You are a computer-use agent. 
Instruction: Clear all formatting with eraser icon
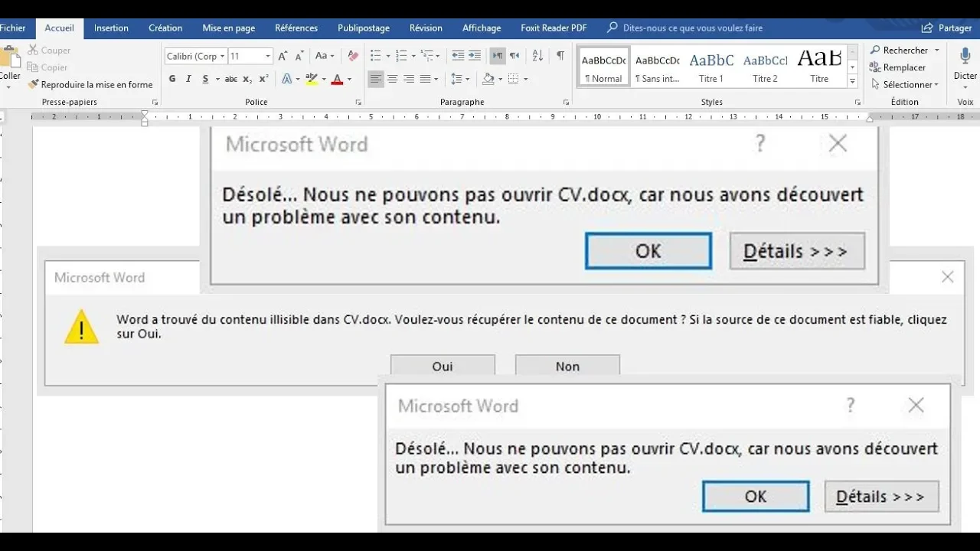point(353,56)
